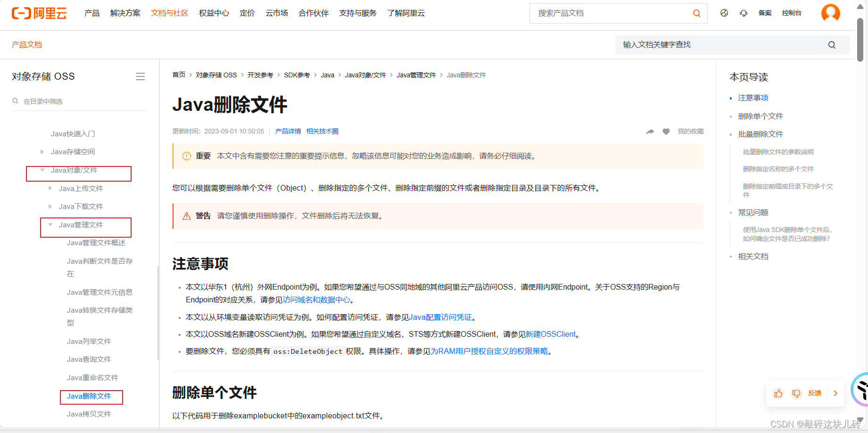Open 控制台 console link
Screen dimensions: 868x433
click(x=792, y=13)
